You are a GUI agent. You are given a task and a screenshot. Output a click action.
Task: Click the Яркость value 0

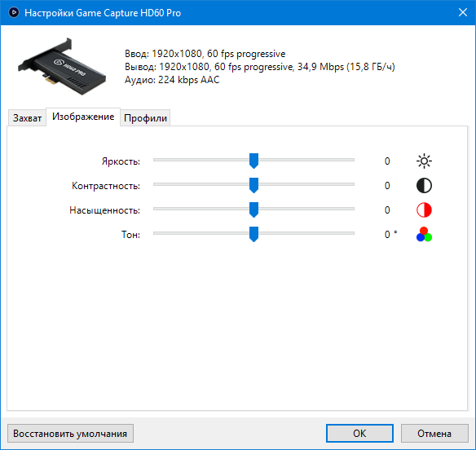coord(387,161)
